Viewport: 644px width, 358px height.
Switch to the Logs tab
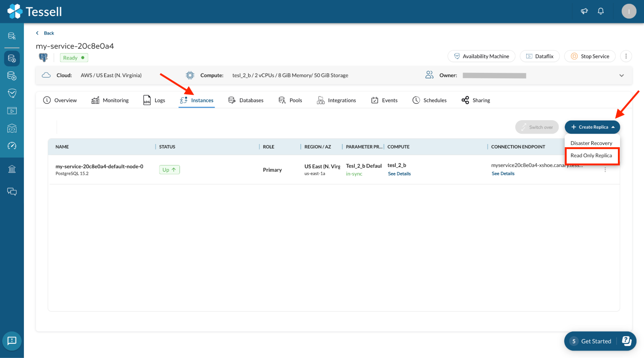[x=154, y=100]
